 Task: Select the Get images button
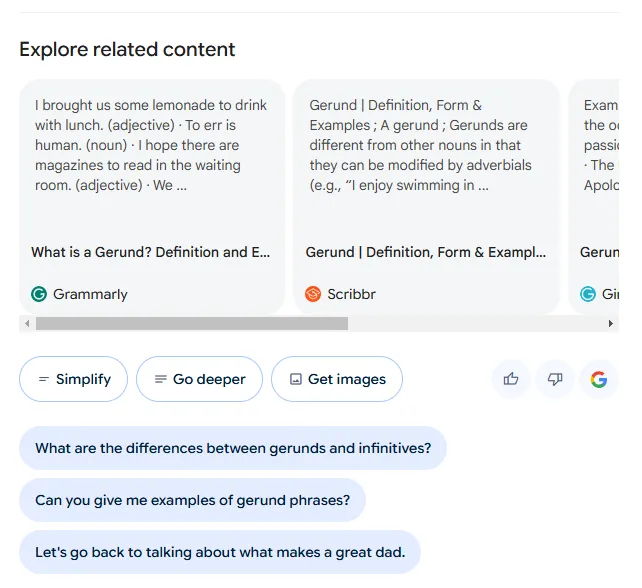(x=337, y=379)
